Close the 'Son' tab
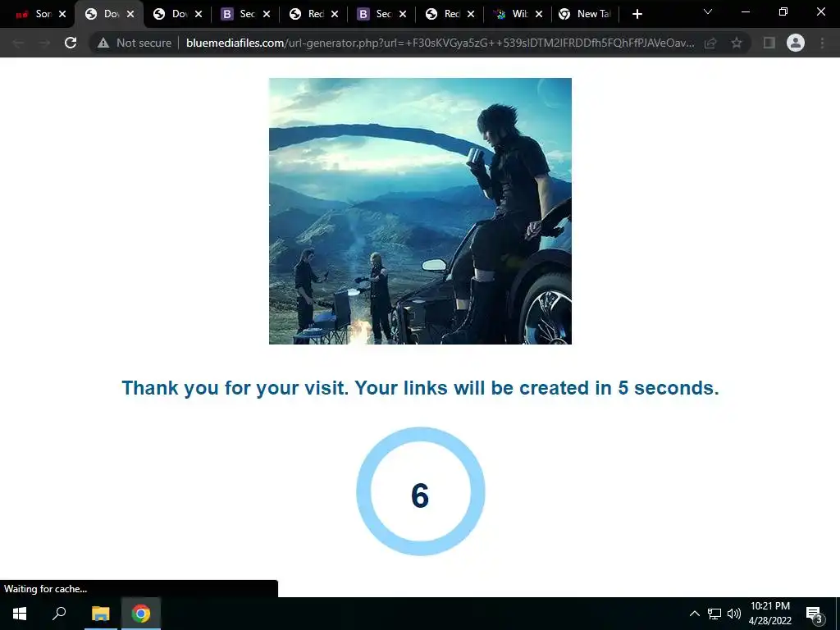Image resolution: width=840 pixels, height=630 pixels. (62, 15)
